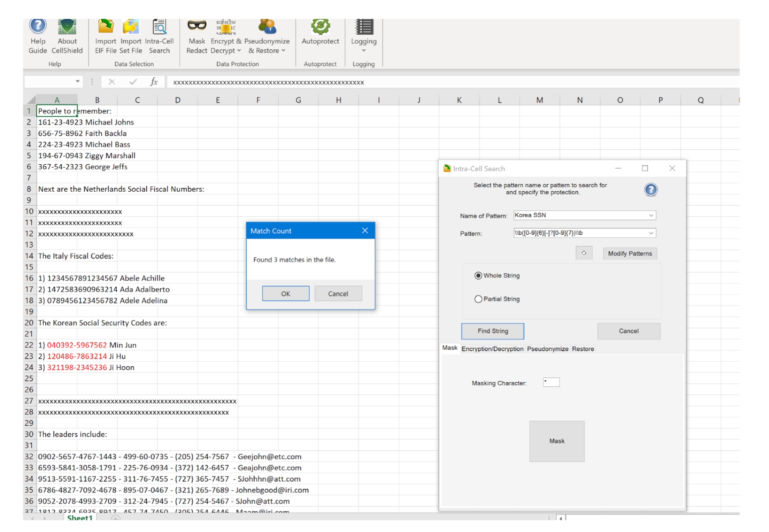
Task: Expand the Pattern regex dropdown
Action: 651,233
